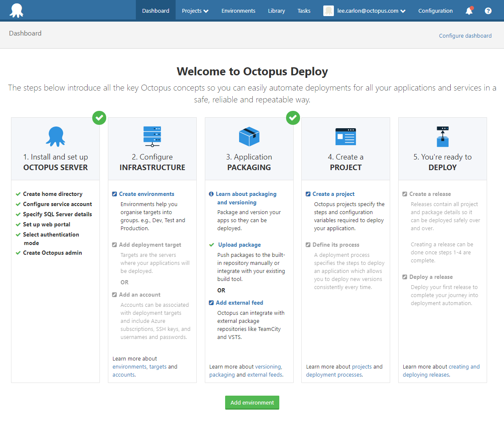Open the notifications bell icon

point(469,11)
